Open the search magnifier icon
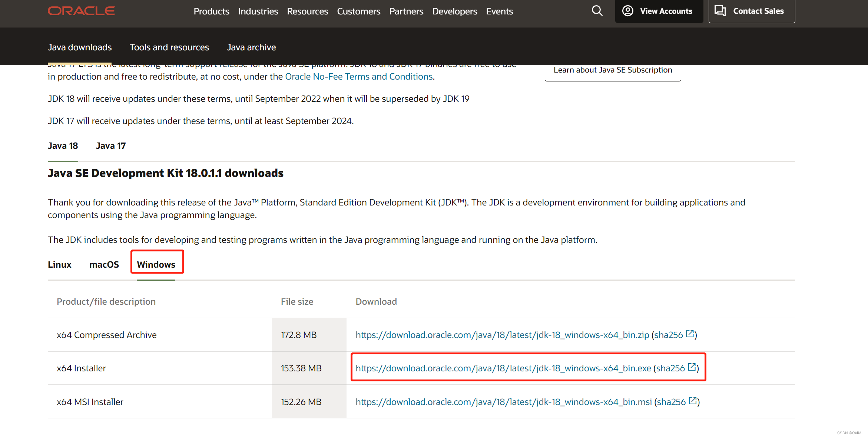 [x=597, y=11]
